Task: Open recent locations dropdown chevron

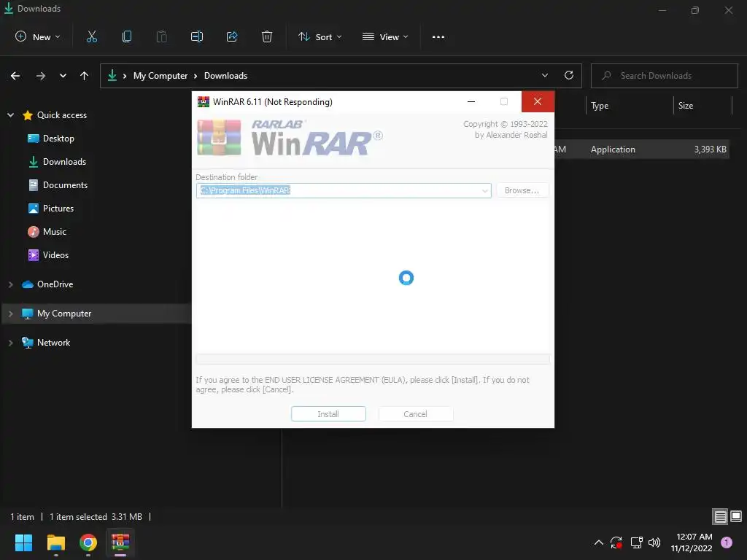Action: pyautogui.click(x=63, y=76)
